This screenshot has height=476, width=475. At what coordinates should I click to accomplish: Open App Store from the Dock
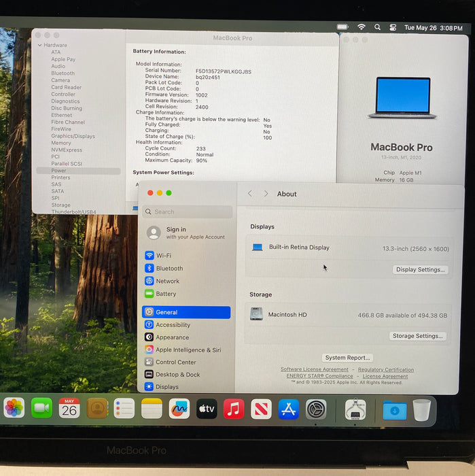coord(288,409)
